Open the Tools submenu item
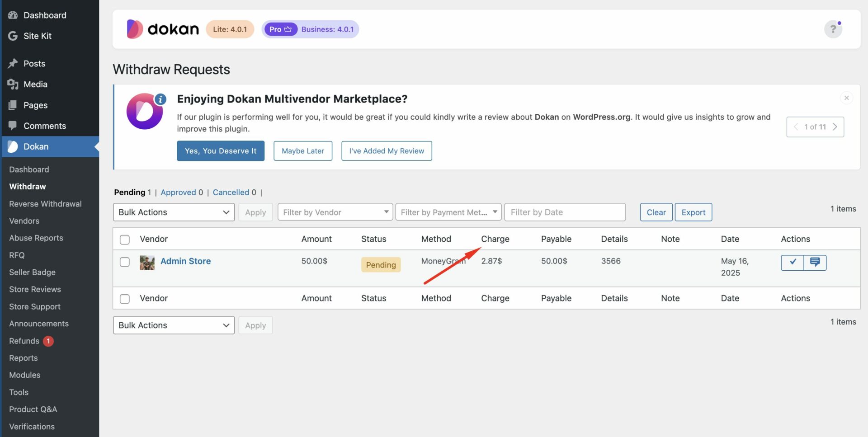The height and width of the screenshot is (437, 868). (19, 392)
